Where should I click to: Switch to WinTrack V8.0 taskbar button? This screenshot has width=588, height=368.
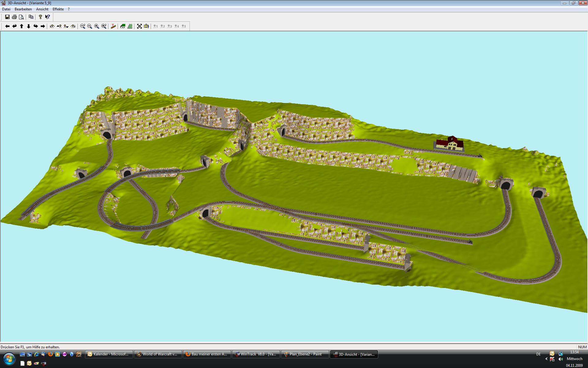point(256,354)
